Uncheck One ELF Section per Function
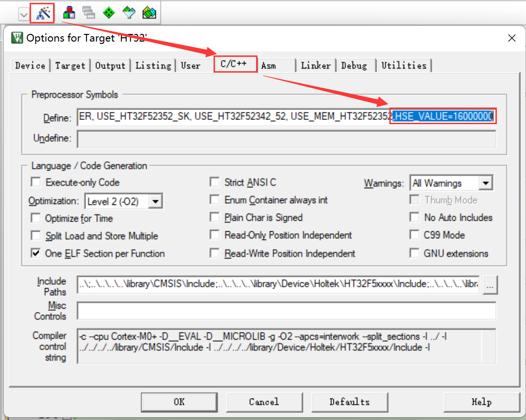This screenshot has height=420, width=526. tap(36, 254)
